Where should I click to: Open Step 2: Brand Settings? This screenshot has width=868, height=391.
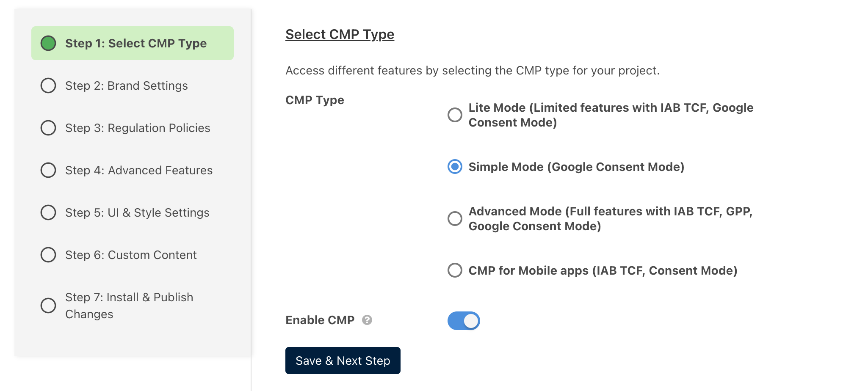click(x=126, y=85)
